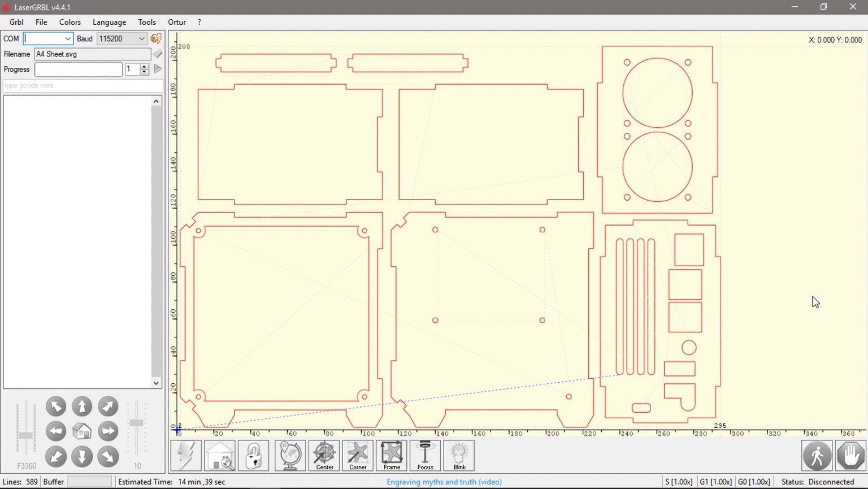Open the COM port dropdown
868x489 pixels.
point(67,38)
